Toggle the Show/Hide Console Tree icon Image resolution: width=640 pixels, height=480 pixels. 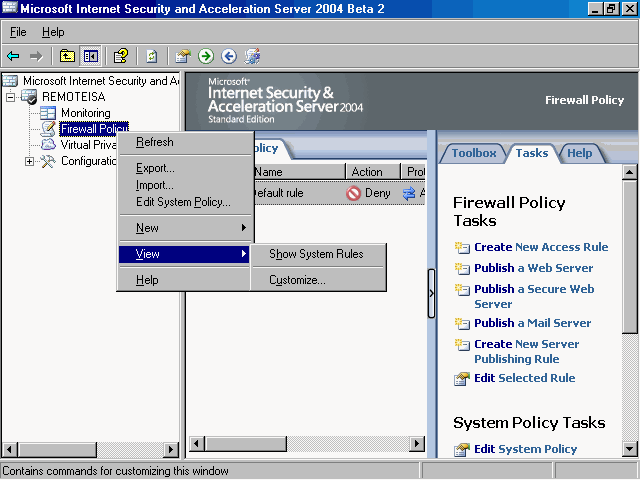coord(91,56)
